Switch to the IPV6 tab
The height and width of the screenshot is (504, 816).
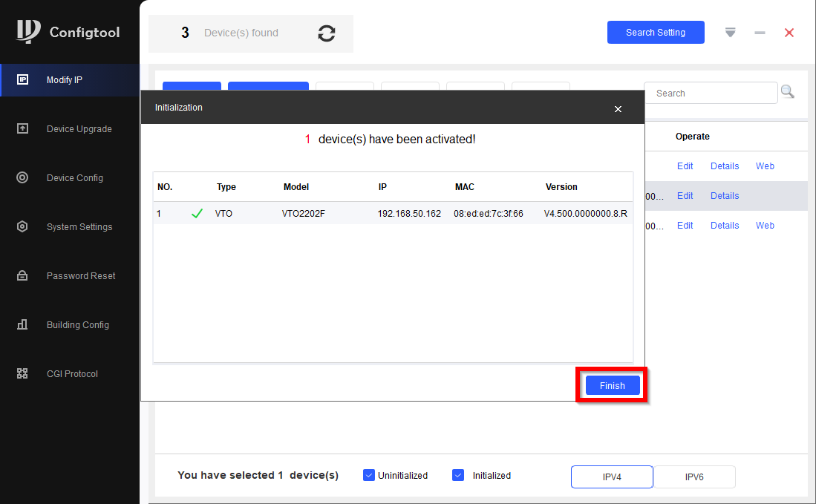click(694, 477)
